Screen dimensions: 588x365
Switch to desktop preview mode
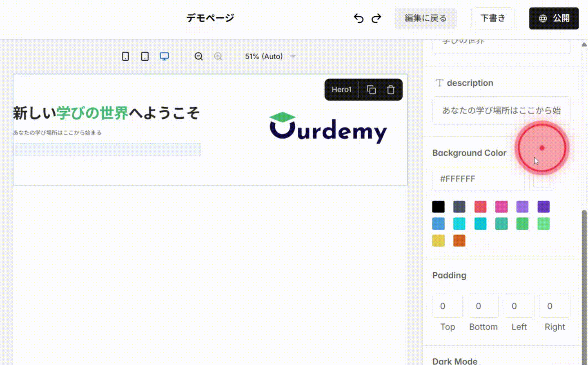tap(164, 56)
